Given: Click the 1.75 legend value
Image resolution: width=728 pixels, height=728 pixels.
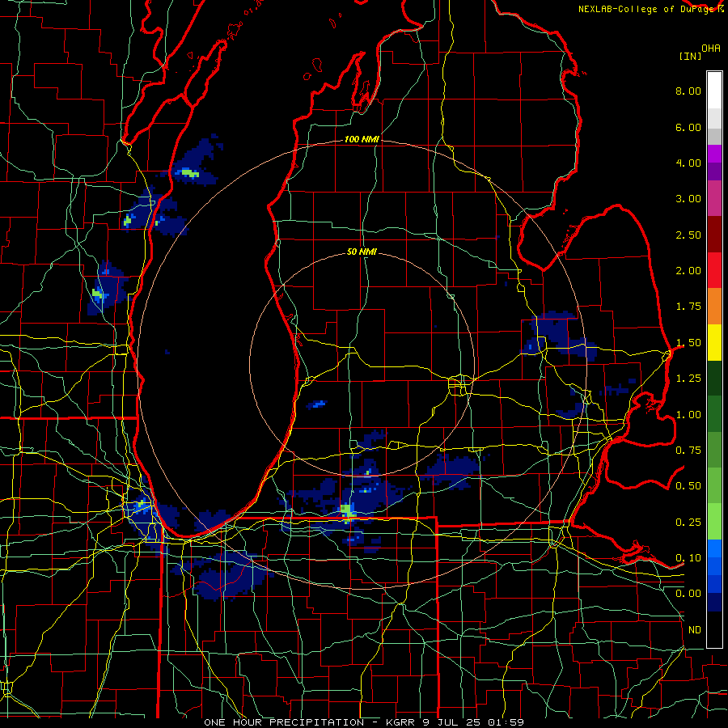Looking at the screenshot, I should click(688, 307).
